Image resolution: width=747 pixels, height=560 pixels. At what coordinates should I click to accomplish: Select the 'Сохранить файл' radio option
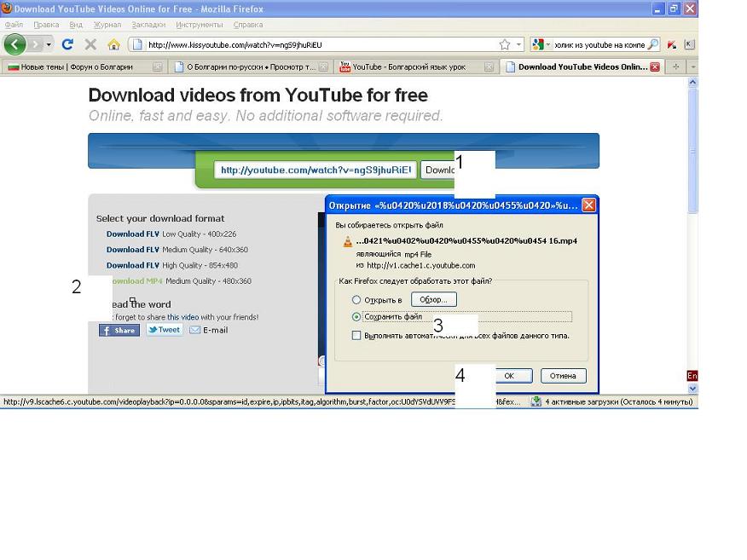356,317
